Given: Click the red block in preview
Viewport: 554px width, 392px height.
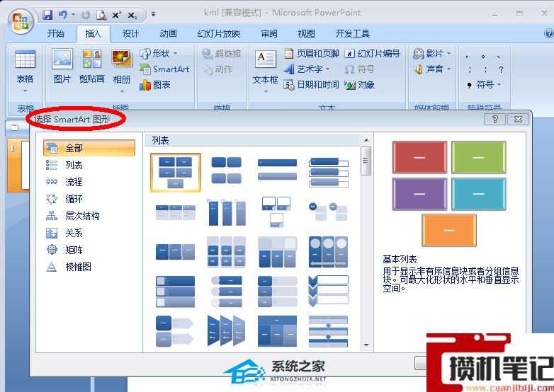Looking at the screenshot, I should click(x=419, y=157).
